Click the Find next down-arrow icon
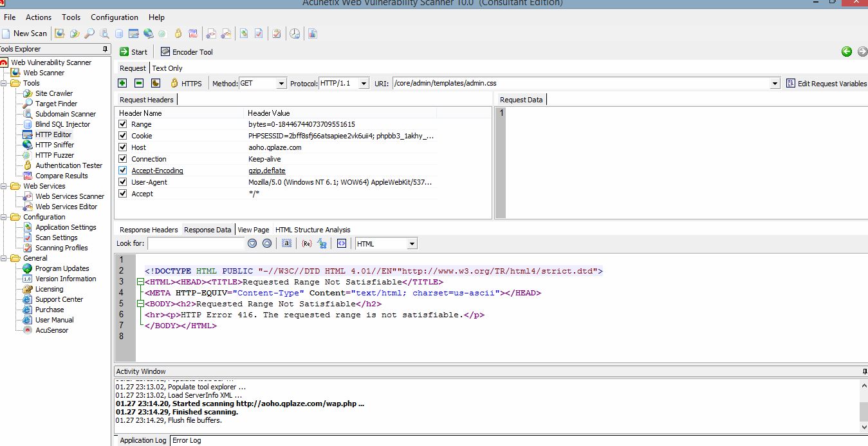The image size is (868, 446). pyautogui.click(x=252, y=243)
